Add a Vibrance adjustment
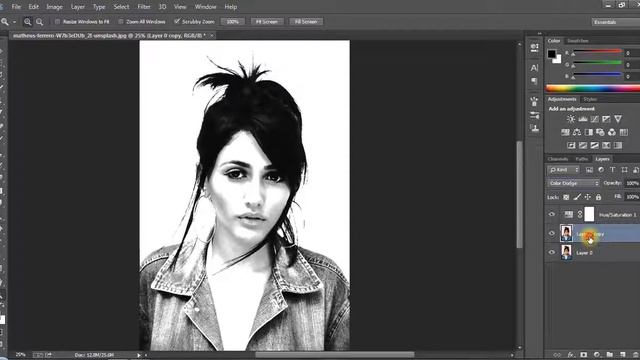 pos(618,119)
